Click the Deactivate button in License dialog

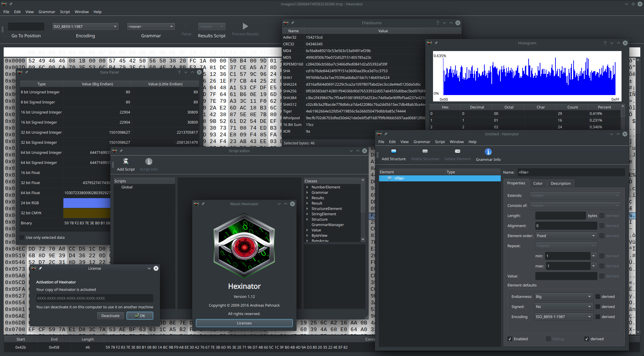[110, 316]
